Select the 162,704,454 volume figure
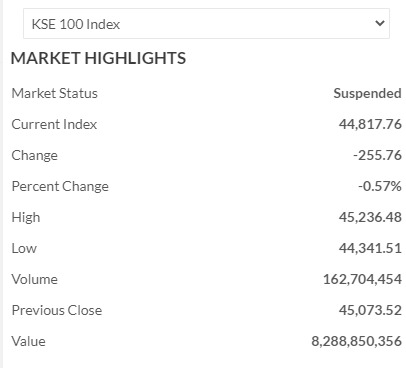Screen dimensions: 406x368 362,279
